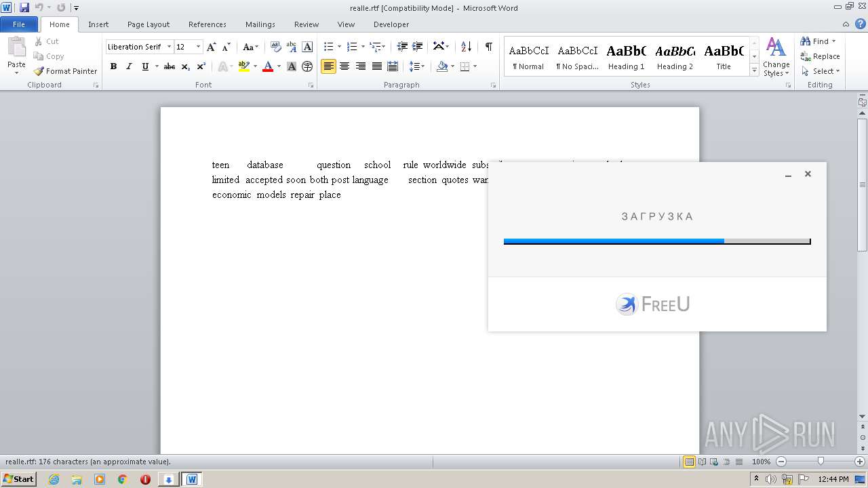Toggle Show/Hide paragraph marks

click(488, 47)
